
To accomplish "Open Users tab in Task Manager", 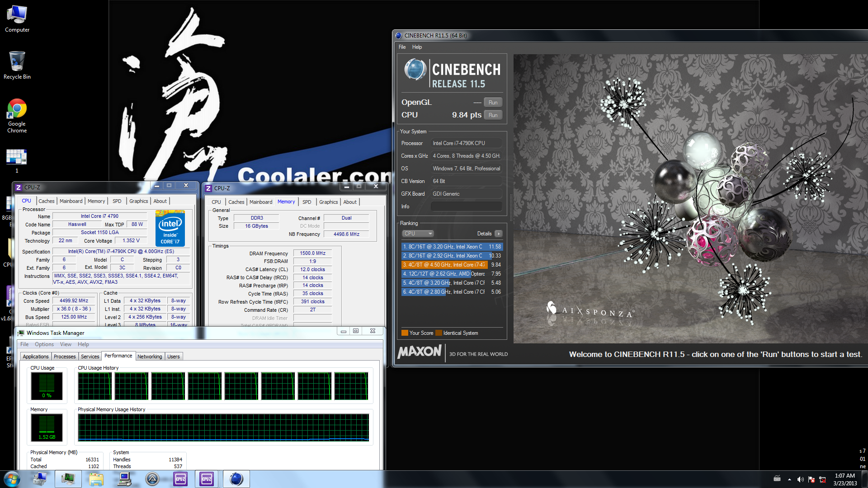I will point(174,357).
